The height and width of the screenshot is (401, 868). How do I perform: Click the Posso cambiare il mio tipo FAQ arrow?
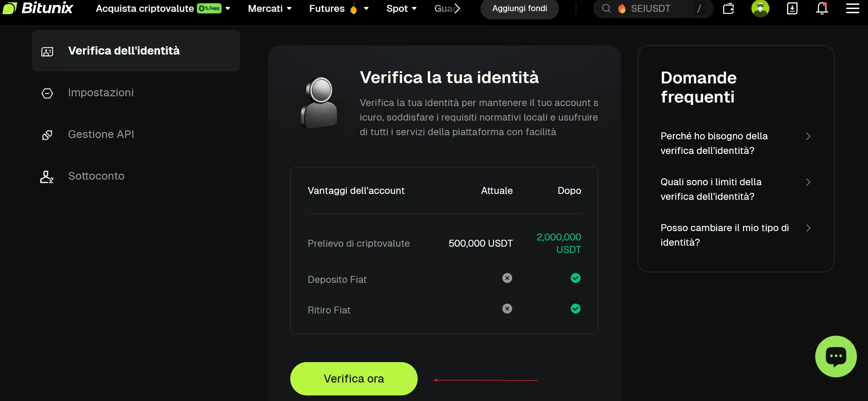(809, 228)
